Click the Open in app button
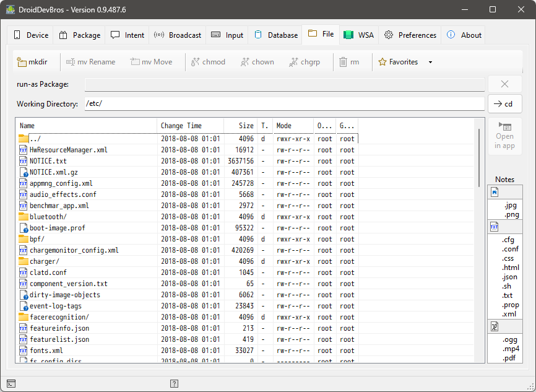 click(x=504, y=136)
